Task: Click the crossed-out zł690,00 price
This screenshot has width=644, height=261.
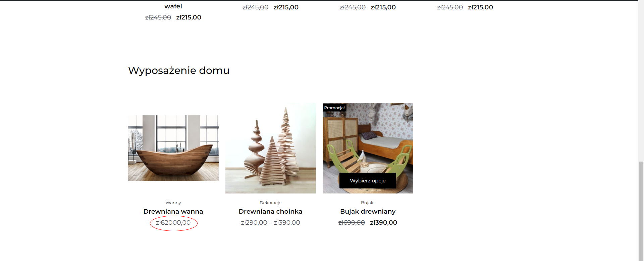Action: (352, 222)
